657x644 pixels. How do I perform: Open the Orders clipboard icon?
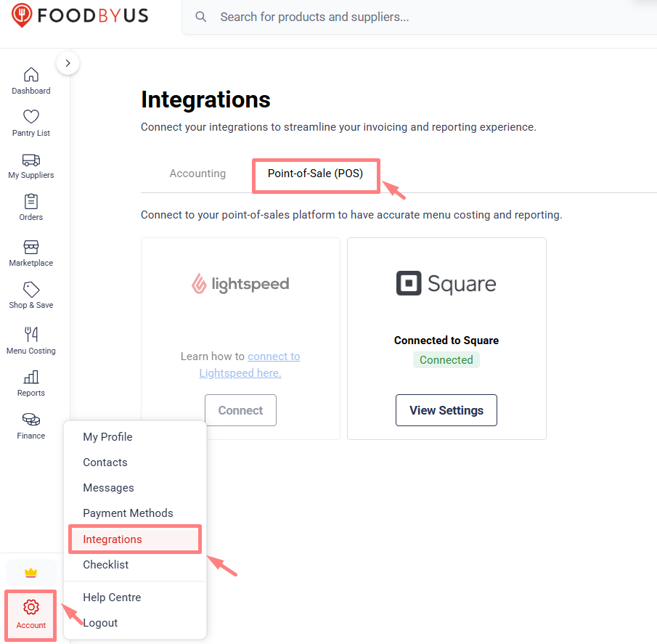coord(31,202)
